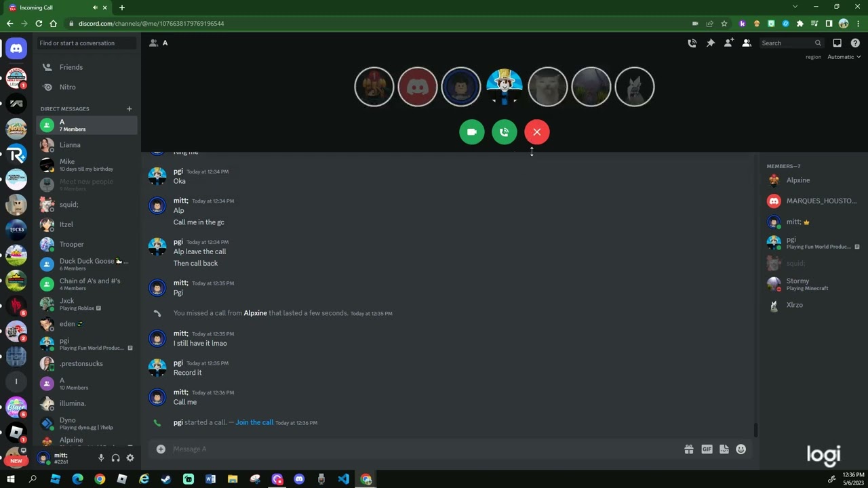Open Nitro page
The width and height of the screenshot is (868, 488).
tap(87, 87)
